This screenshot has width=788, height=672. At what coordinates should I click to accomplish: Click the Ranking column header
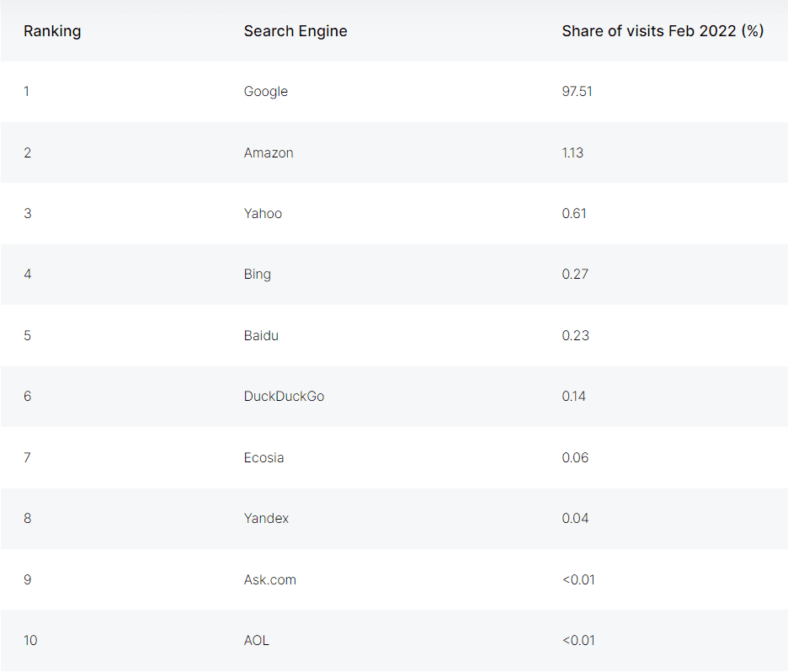(52, 31)
